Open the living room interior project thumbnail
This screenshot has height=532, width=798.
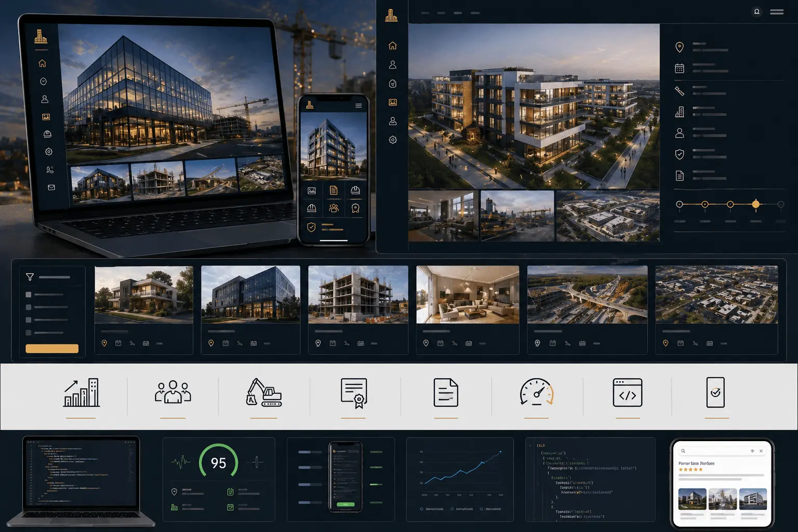click(468, 295)
